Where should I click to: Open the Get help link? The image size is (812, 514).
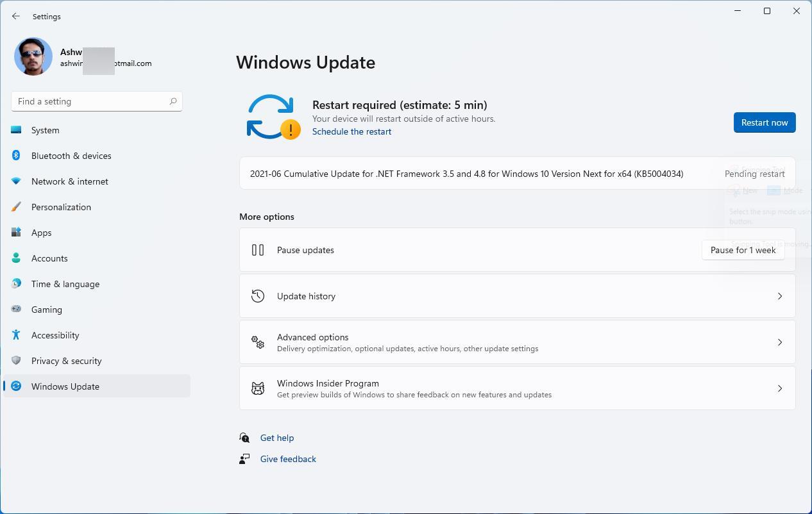[277, 438]
